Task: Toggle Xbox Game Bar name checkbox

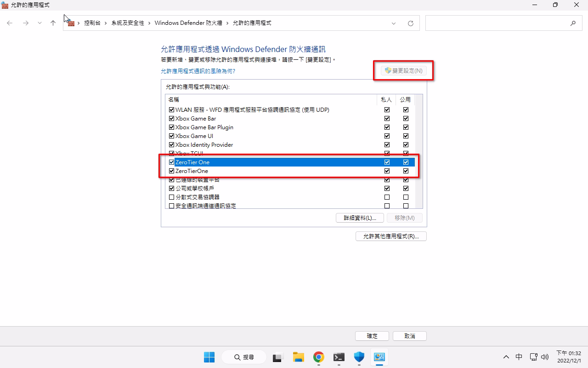Action: 172,119
